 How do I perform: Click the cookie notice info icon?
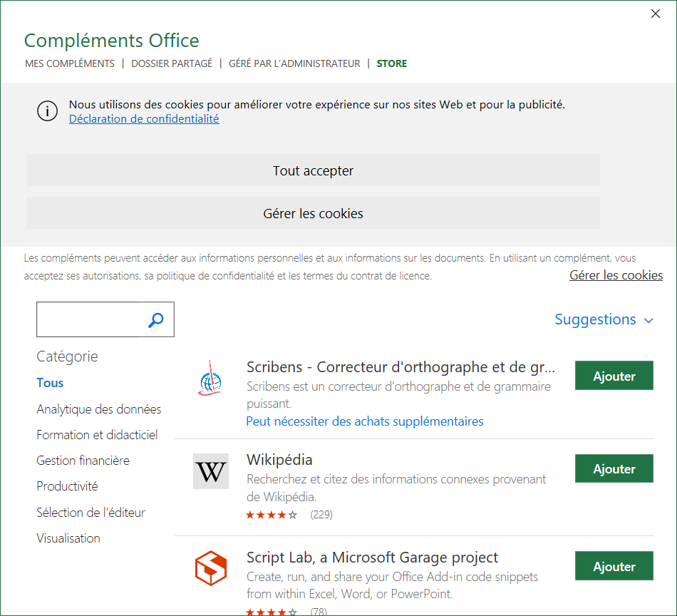pyautogui.click(x=47, y=111)
